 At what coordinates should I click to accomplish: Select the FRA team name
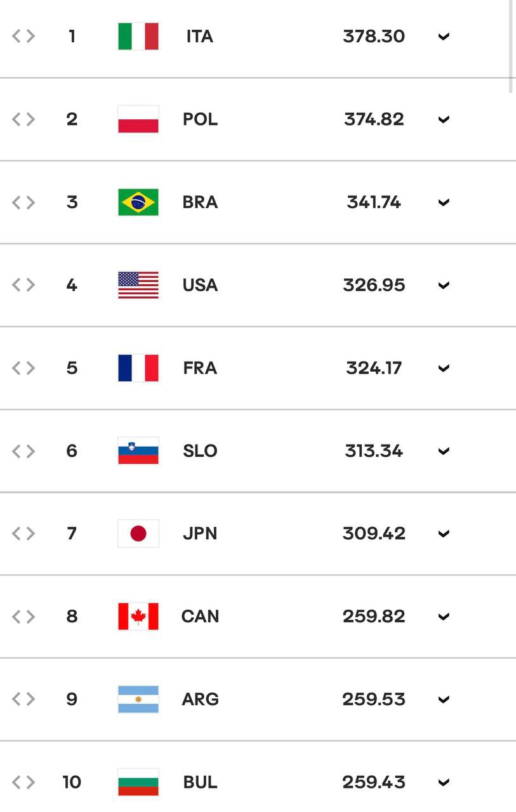(x=200, y=368)
